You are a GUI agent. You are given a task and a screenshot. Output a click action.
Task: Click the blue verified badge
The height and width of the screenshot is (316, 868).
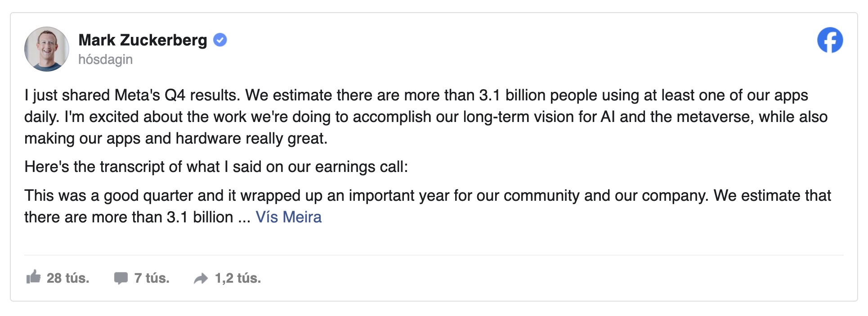pos(219,40)
